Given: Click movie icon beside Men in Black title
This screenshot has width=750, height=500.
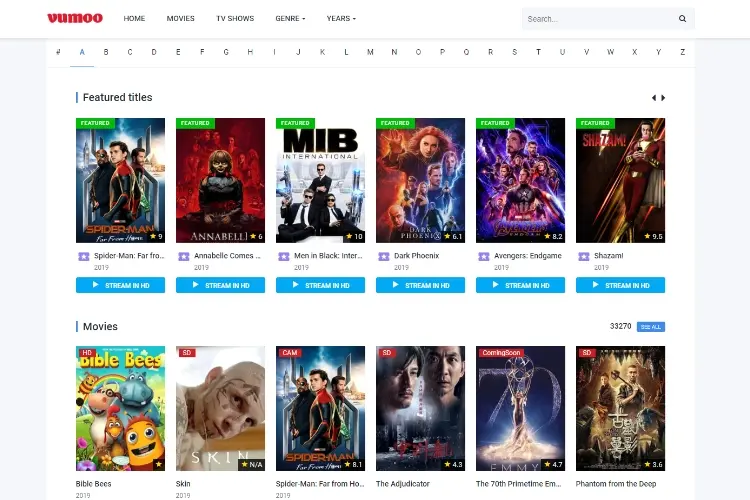Looking at the screenshot, I should [x=284, y=256].
